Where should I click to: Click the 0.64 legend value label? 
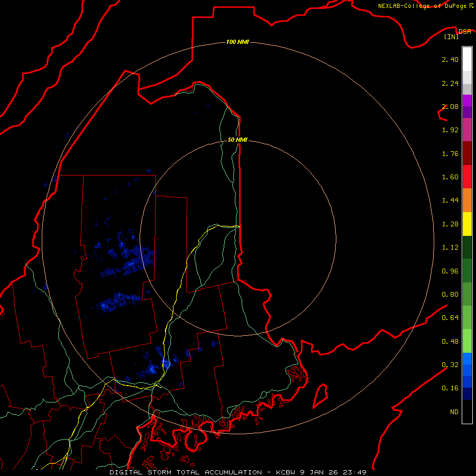tap(450, 317)
